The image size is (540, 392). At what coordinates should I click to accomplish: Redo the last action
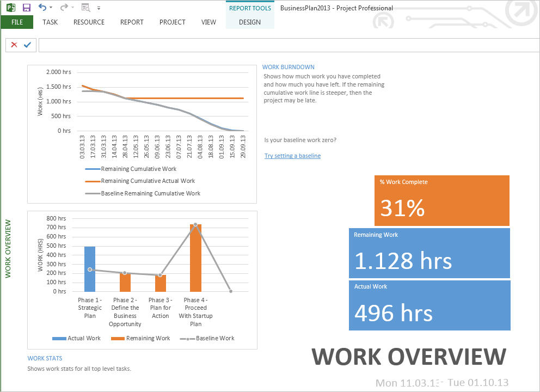click(64, 7)
